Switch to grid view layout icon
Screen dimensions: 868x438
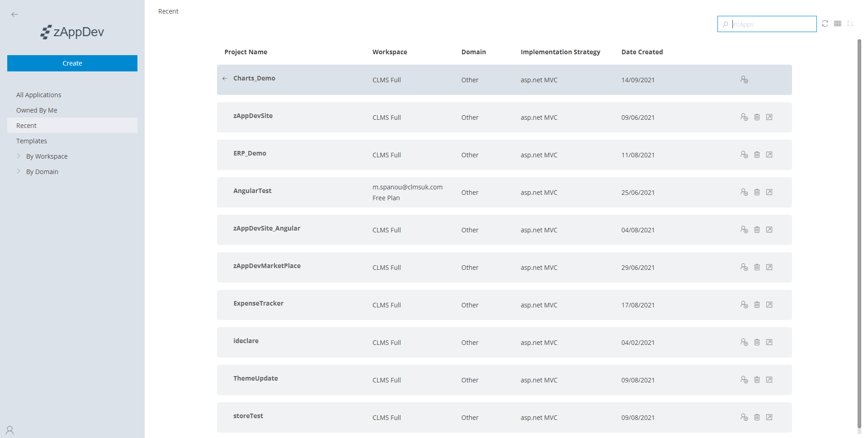point(838,24)
